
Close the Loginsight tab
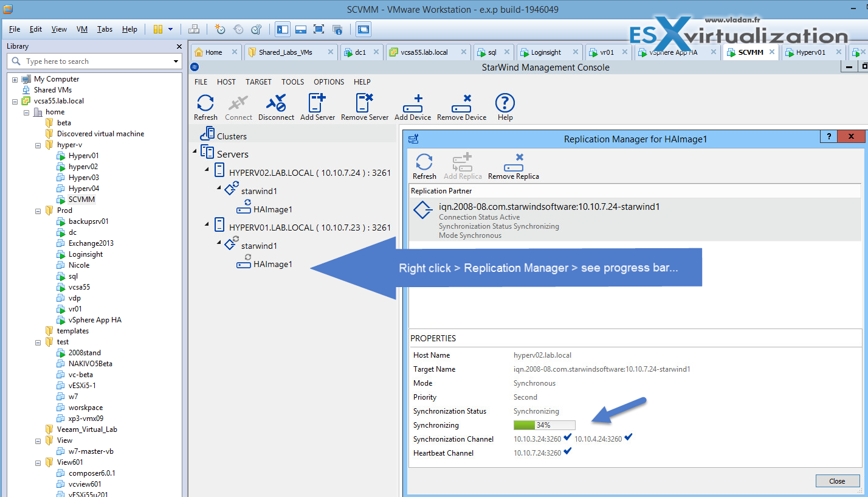[574, 52]
